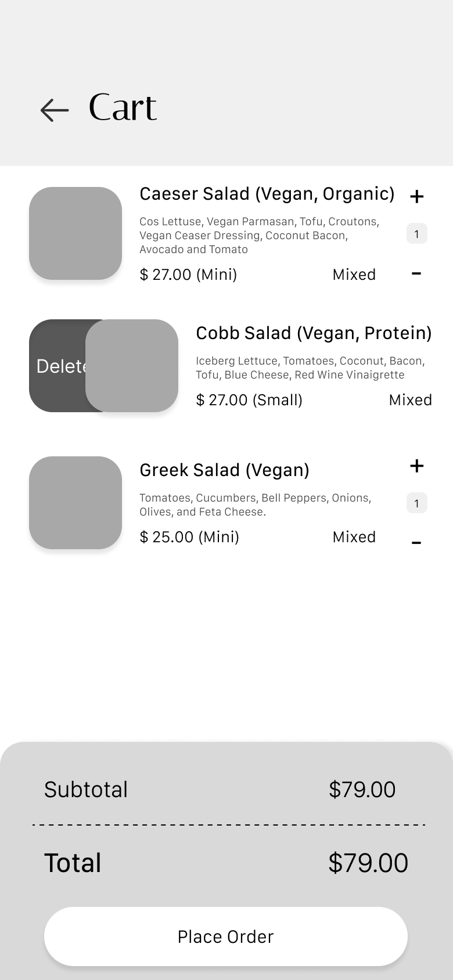Tap the Cobb Salad ingredients description
This screenshot has height=980, width=453.
[x=310, y=368]
